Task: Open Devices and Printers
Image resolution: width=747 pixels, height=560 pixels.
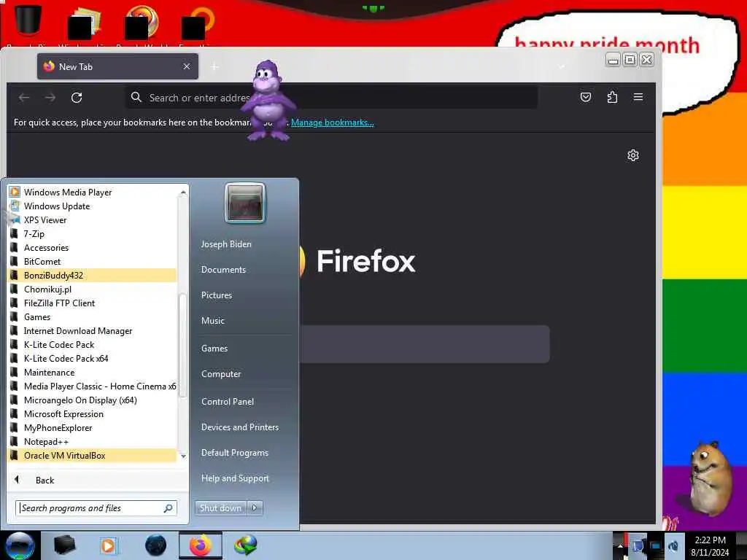Action: point(239,427)
